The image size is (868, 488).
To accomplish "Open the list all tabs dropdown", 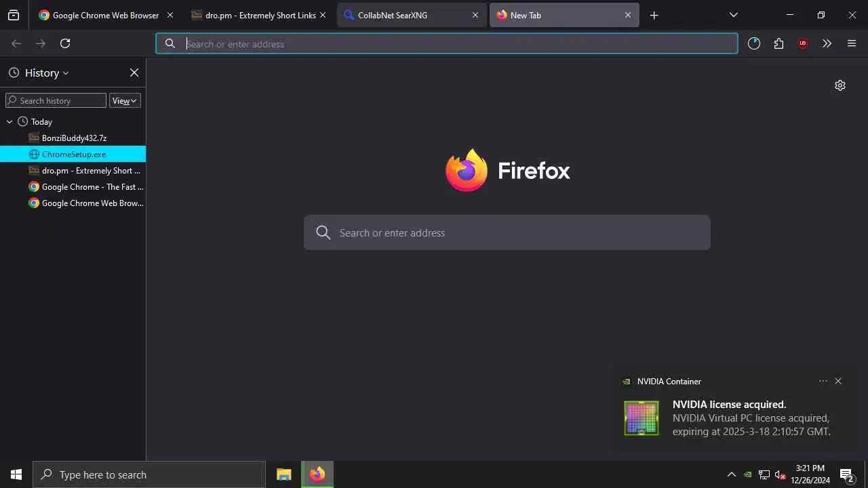I will coord(733,15).
